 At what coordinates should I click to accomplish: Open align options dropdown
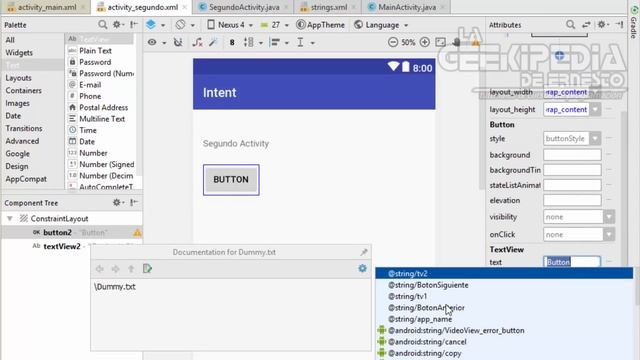(279, 42)
